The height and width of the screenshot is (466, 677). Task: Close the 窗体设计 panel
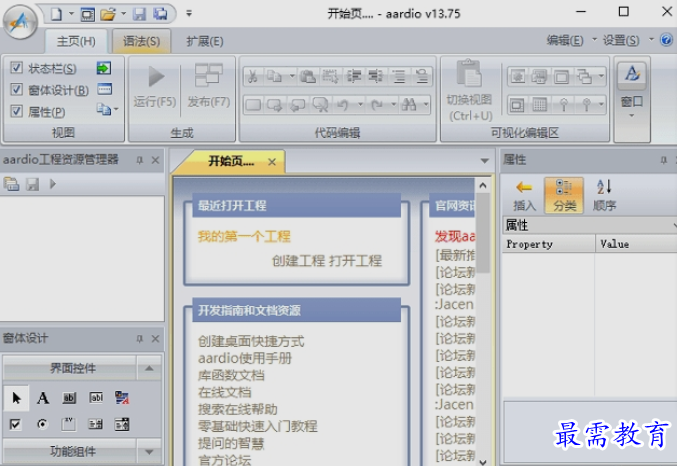tap(155, 339)
